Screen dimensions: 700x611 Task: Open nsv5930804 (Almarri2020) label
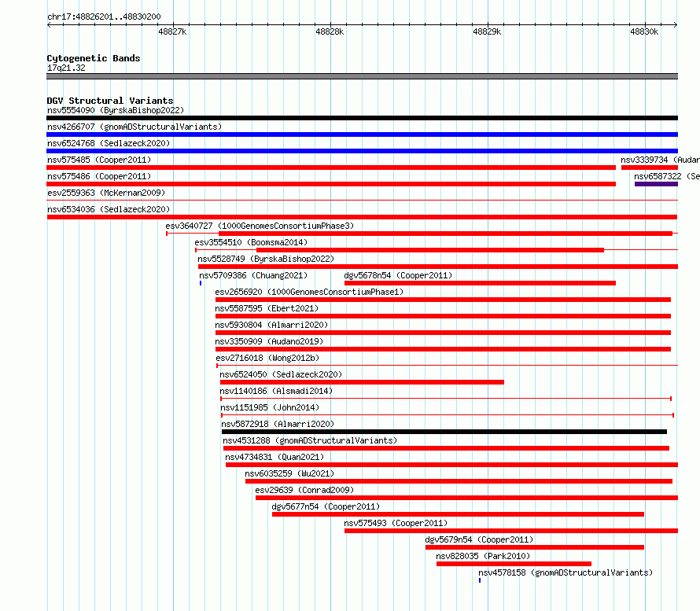tap(271, 325)
